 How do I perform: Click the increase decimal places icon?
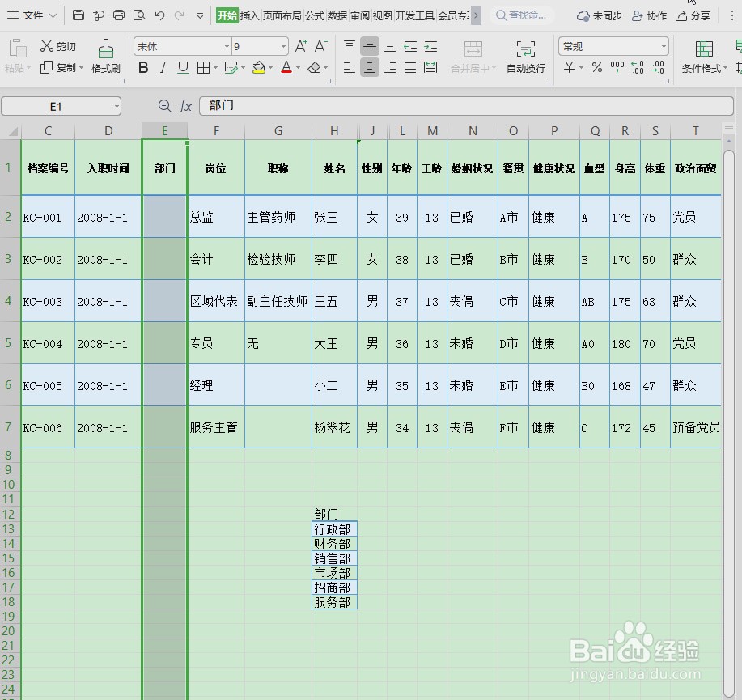click(638, 68)
